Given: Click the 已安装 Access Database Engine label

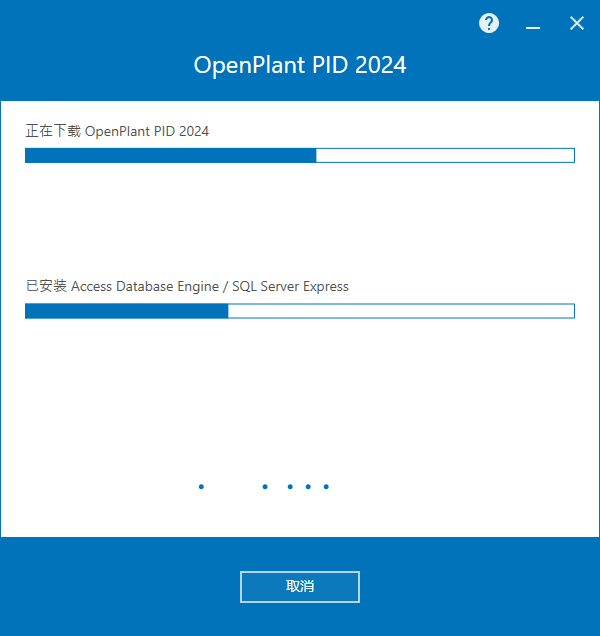Looking at the screenshot, I should [x=187, y=286].
